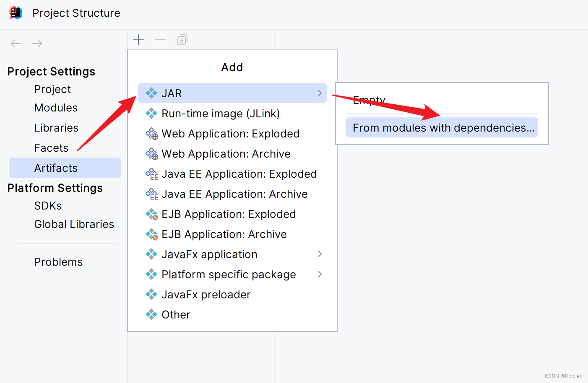
Task: Click the Java EE Application: Exploded icon
Action: 152,174
